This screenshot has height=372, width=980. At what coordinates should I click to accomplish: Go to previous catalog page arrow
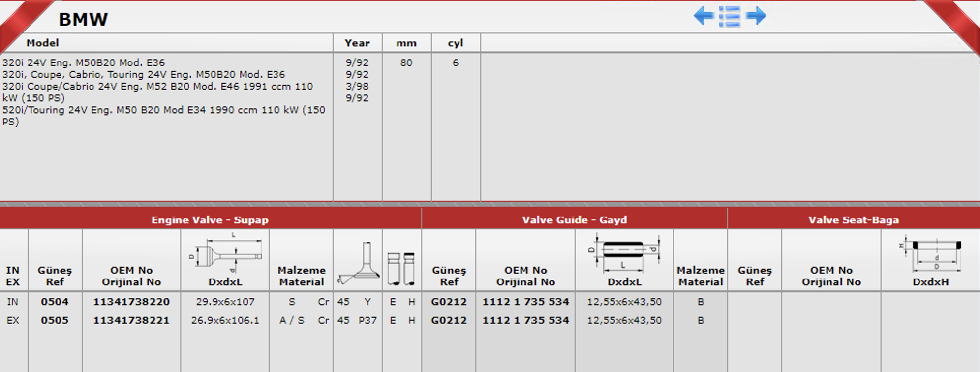pos(704,16)
